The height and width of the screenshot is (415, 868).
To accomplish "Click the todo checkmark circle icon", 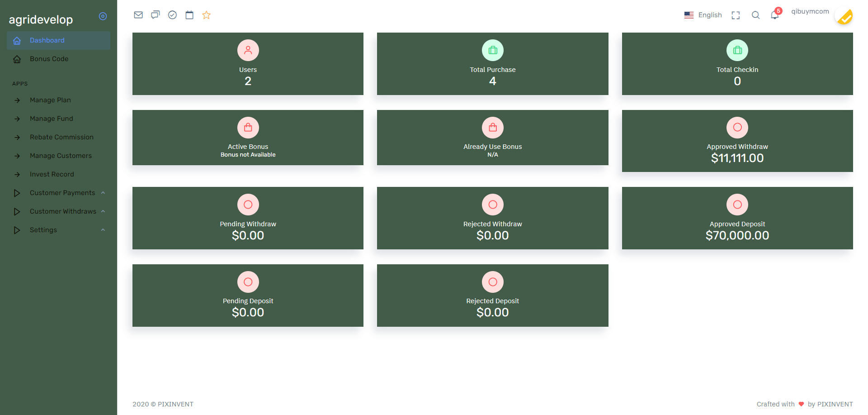I will (x=172, y=15).
